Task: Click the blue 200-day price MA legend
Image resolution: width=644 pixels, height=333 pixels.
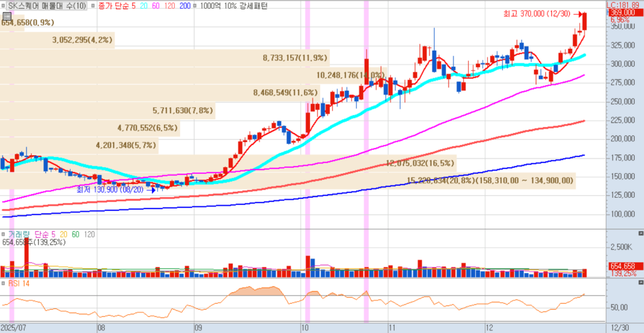Action: 185,6
